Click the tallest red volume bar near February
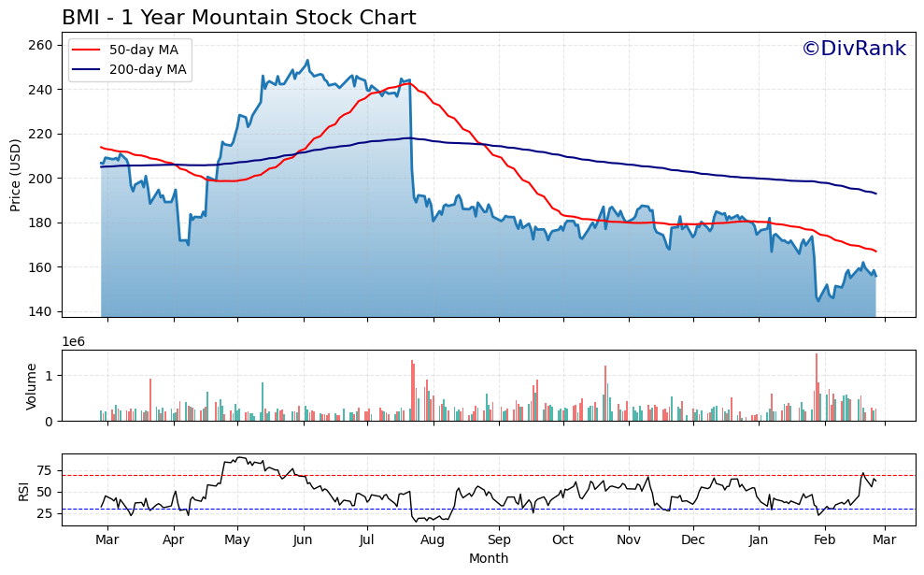The image size is (924, 575). pos(817,383)
